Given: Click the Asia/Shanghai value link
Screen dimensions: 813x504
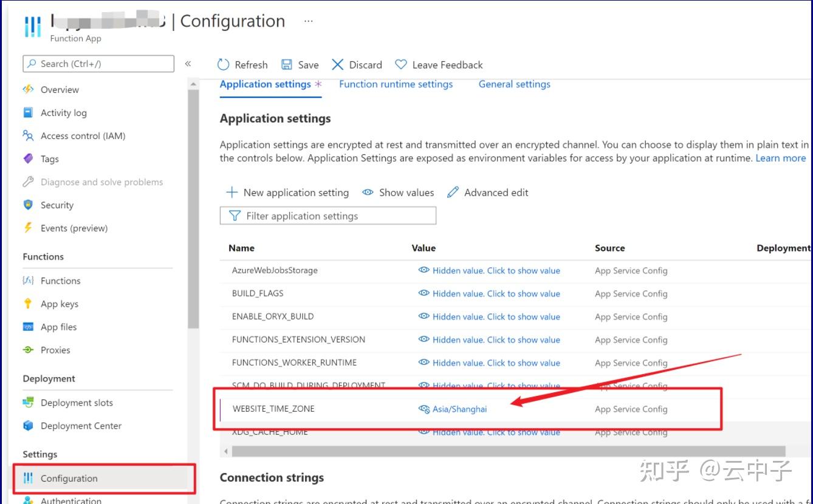Looking at the screenshot, I should click(x=459, y=409).
